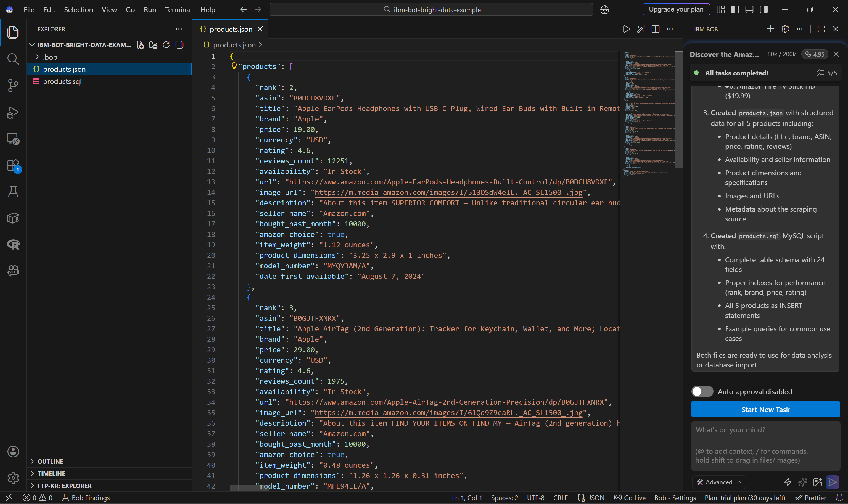Expand IBM BOB panel to fullscreen
The width and height of the screenshot is (848, 504).
click(821, 29)
